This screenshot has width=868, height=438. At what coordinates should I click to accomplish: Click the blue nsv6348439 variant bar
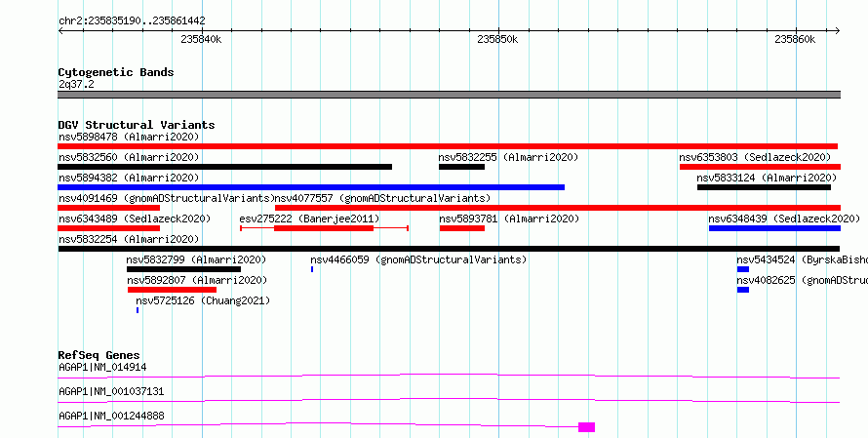pyautogui.click(x=774, y=228)
